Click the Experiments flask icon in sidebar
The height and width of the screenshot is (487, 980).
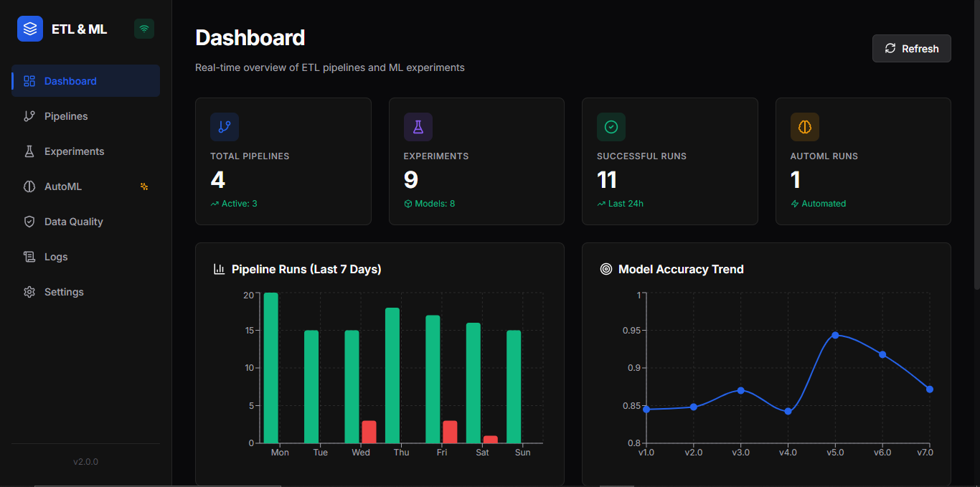(x=29, y=151)
